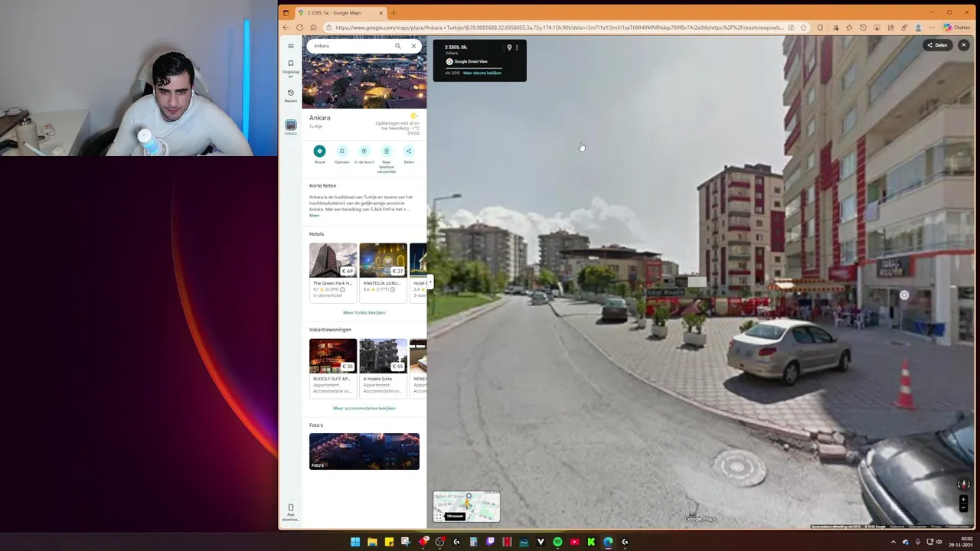This screenshot has height=551, width=980.
Task: Open The Green Park Hotel card
Action: click(333, 272)
